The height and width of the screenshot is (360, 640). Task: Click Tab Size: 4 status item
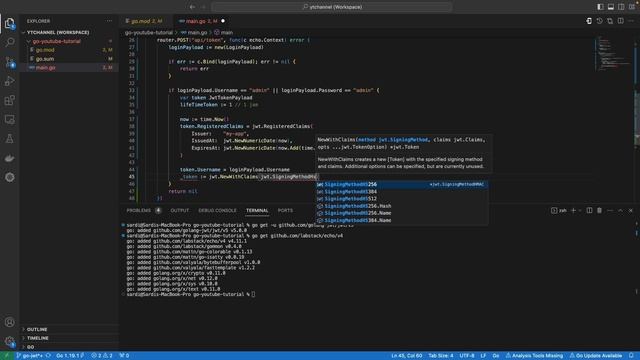click(441, 356)
